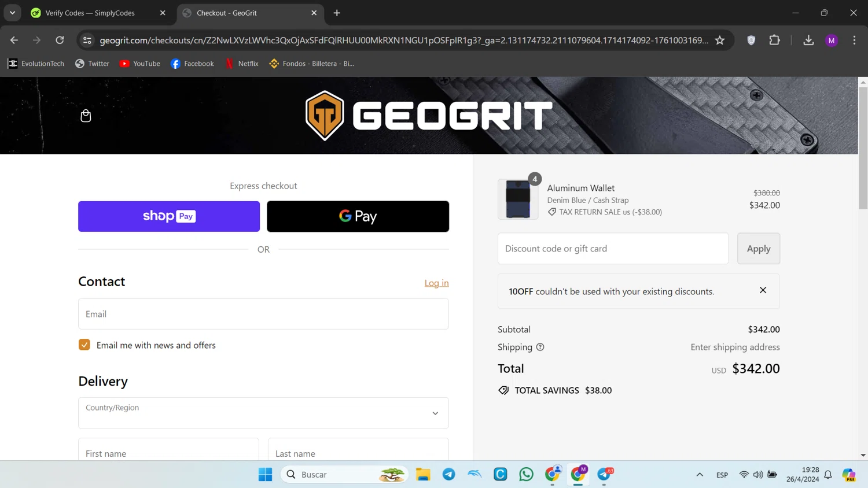Viewport: 868px width, 488px height.
Task: Open the blue Telegram taskbar icon
Action: pyautogui.click(x=448, y=474)
